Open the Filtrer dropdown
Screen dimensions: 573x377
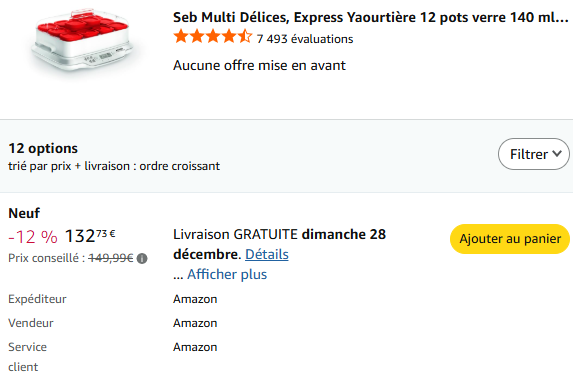point(534,154)
